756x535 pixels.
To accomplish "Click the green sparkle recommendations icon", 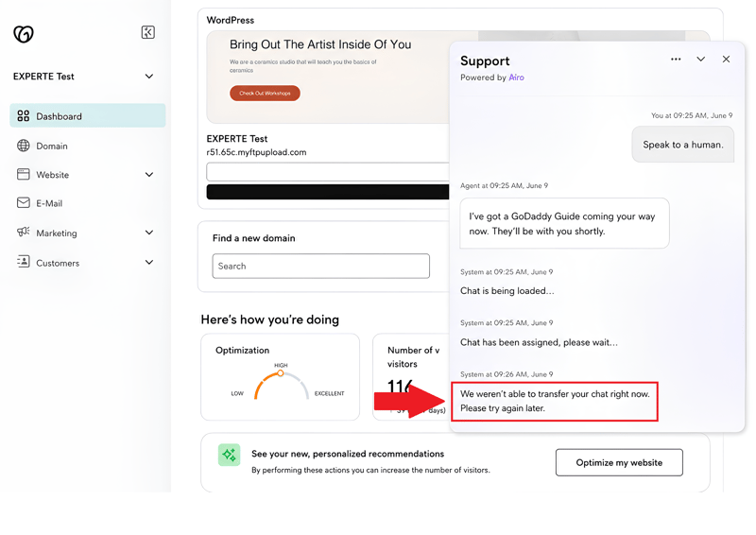I will pyautogui.click(x=229, y=455).
